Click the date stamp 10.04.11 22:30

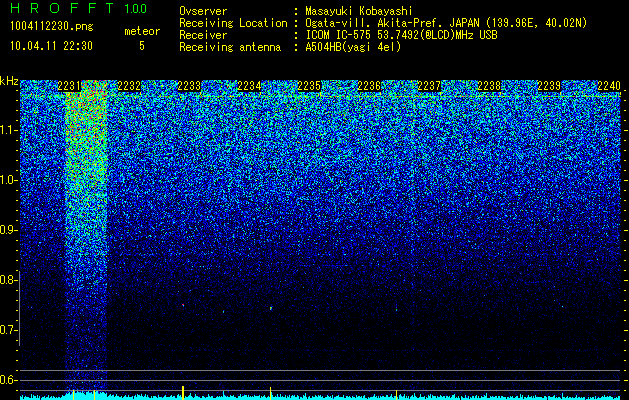click(51, 46)
